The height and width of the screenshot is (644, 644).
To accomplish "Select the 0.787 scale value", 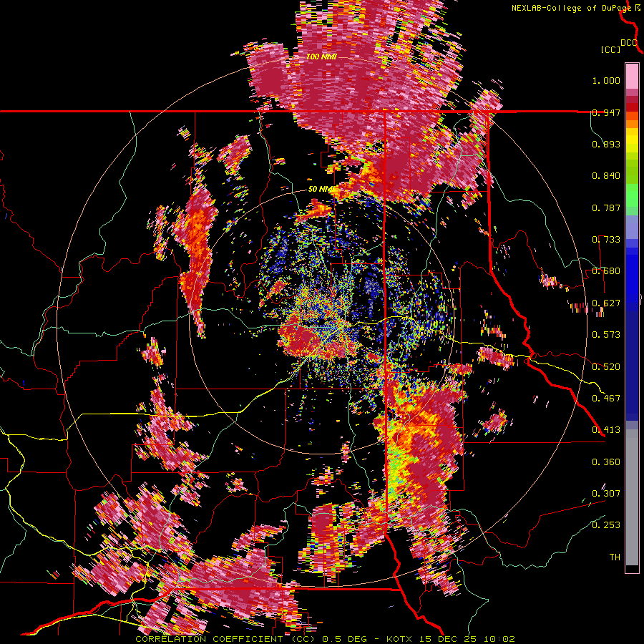I will tap(606, 208).
